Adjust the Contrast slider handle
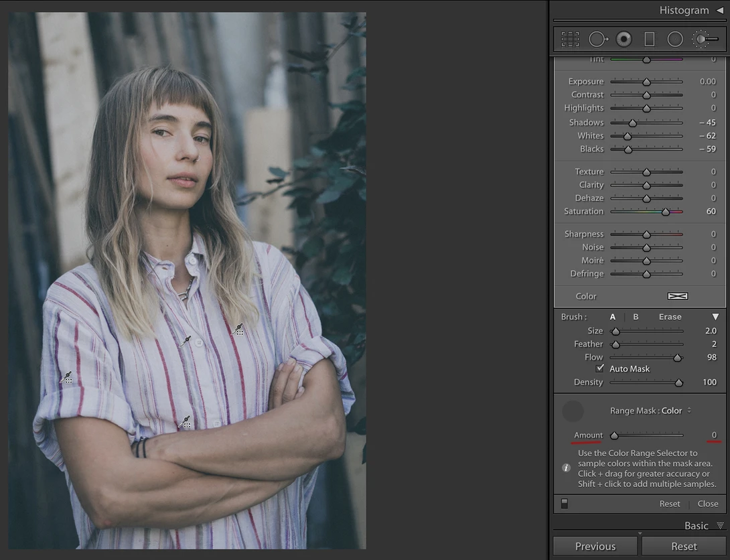 (646, 95)
